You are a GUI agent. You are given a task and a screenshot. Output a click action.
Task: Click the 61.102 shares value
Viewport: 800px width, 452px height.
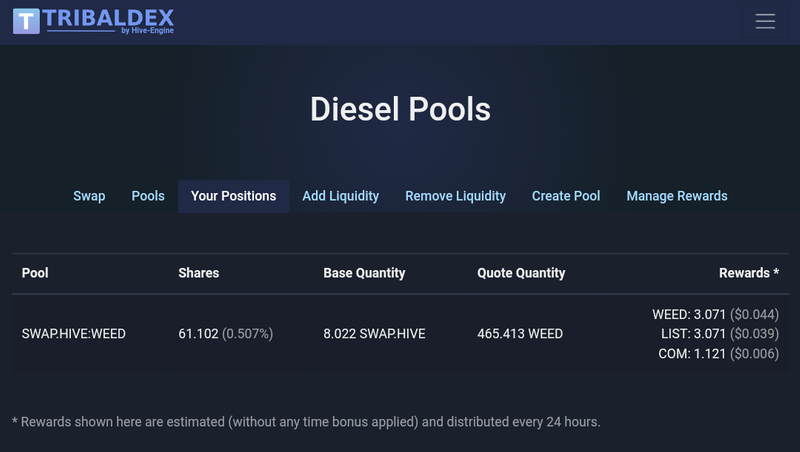(x=198, y=334)
